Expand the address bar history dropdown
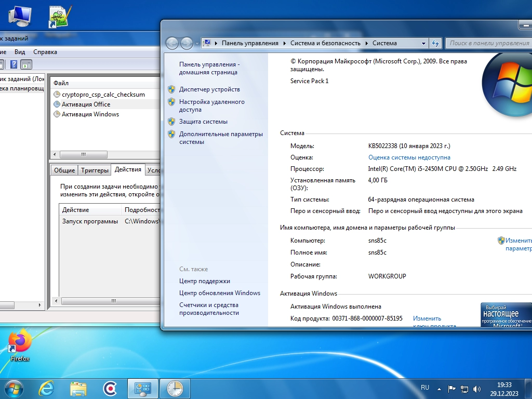Screen dimensions: 532x399 tap(424, 43)
